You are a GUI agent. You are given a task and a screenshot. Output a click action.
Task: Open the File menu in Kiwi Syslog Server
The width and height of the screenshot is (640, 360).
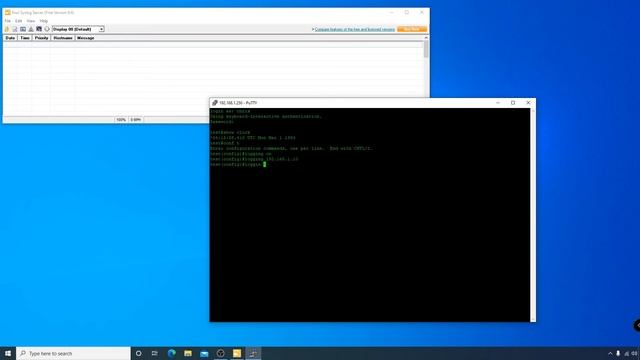[8, 21]
